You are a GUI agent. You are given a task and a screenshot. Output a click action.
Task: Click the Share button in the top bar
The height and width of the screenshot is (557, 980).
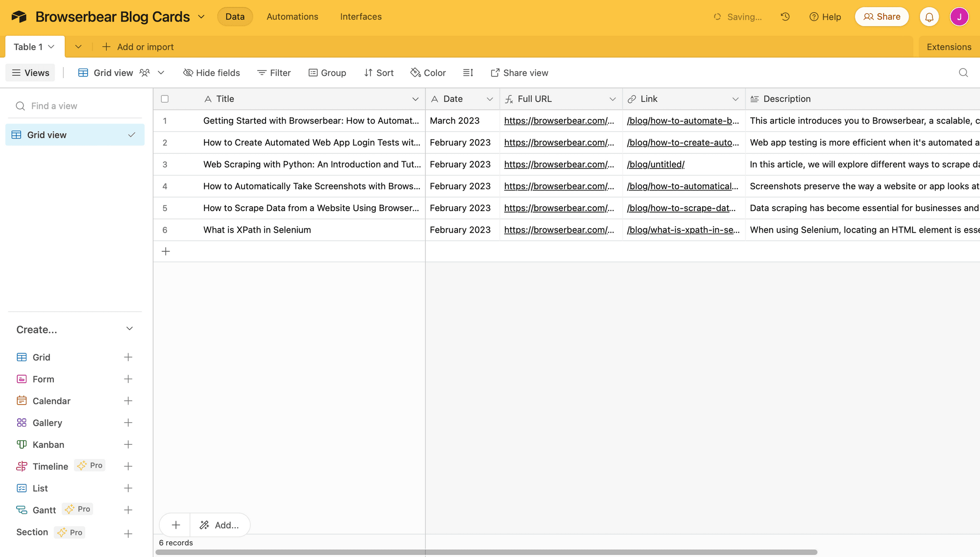882,16
